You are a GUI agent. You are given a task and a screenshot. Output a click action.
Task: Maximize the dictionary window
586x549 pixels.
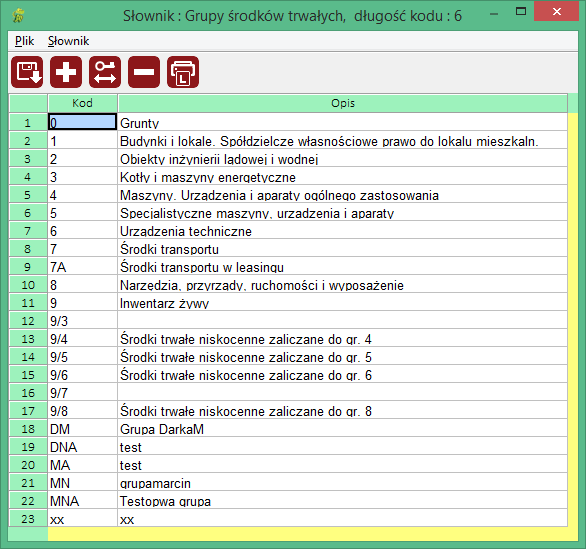pyautogui.click(x=521, y=12)
